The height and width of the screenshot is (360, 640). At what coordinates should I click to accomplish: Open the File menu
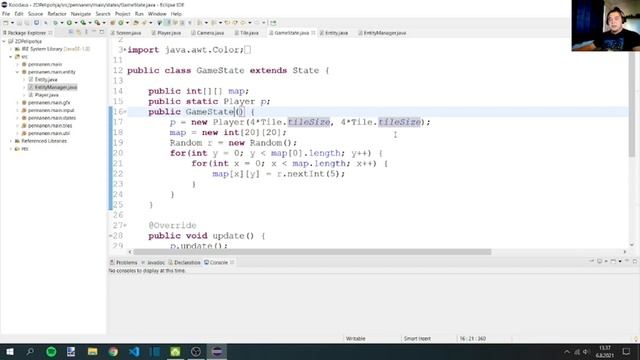tap(6, 14)
